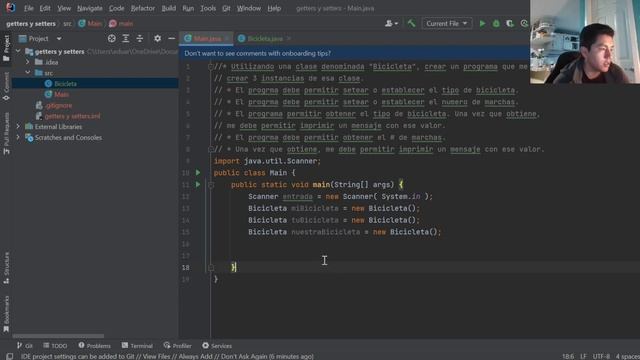The width and height of the screenshot is (640, 360).
Task: Open the Profiler tool window
Action: (x=177, y=346)
